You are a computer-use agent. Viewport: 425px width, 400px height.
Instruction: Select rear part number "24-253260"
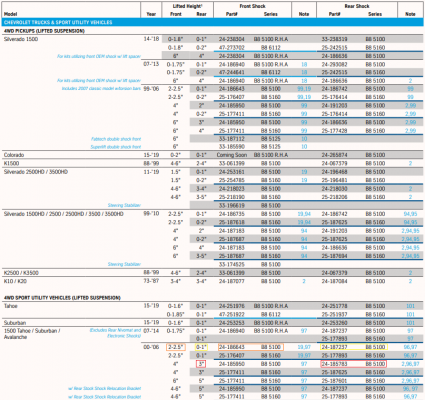tap(334, 323)
